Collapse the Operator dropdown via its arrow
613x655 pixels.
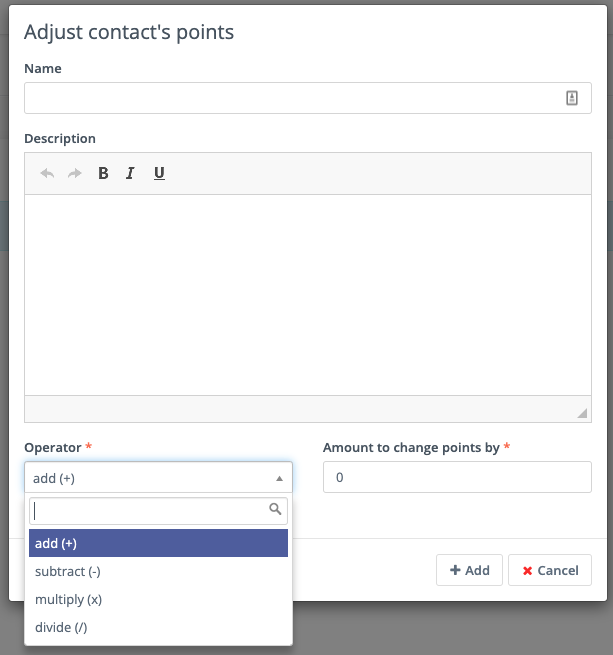[279, 478]
